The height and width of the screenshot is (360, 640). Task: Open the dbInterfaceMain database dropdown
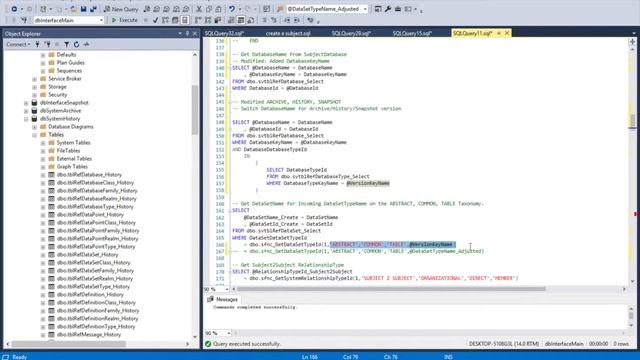point(101,20)
